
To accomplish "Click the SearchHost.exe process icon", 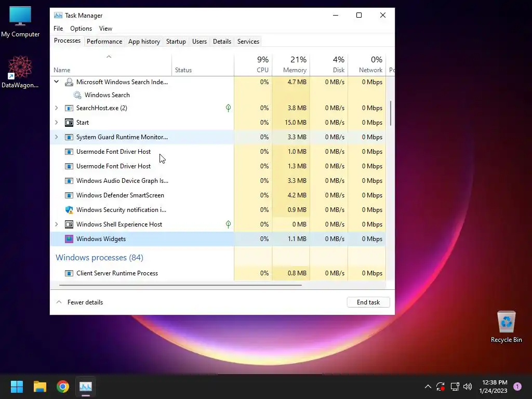I will click(x=69, y=108).
